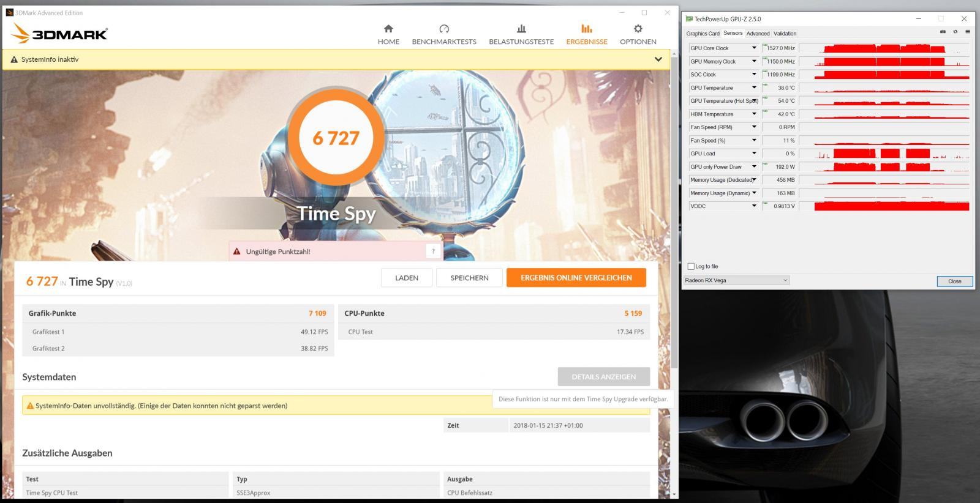The image size is (980, 503).
Task: Open Fan Speed (%) sensor dropdown
Action: tap(754, 140)
